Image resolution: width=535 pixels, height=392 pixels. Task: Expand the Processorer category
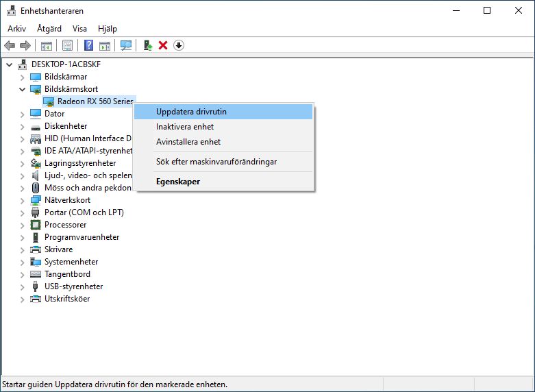point(23,225)
